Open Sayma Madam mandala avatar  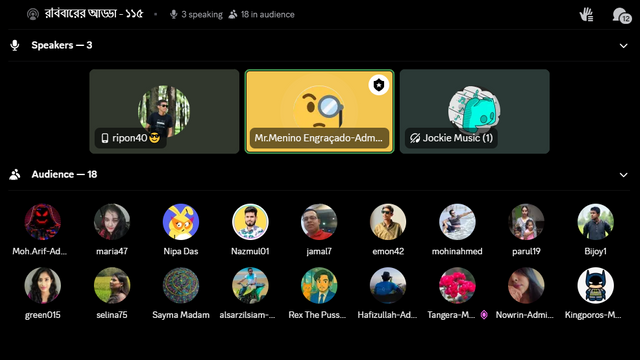(181, 286)
